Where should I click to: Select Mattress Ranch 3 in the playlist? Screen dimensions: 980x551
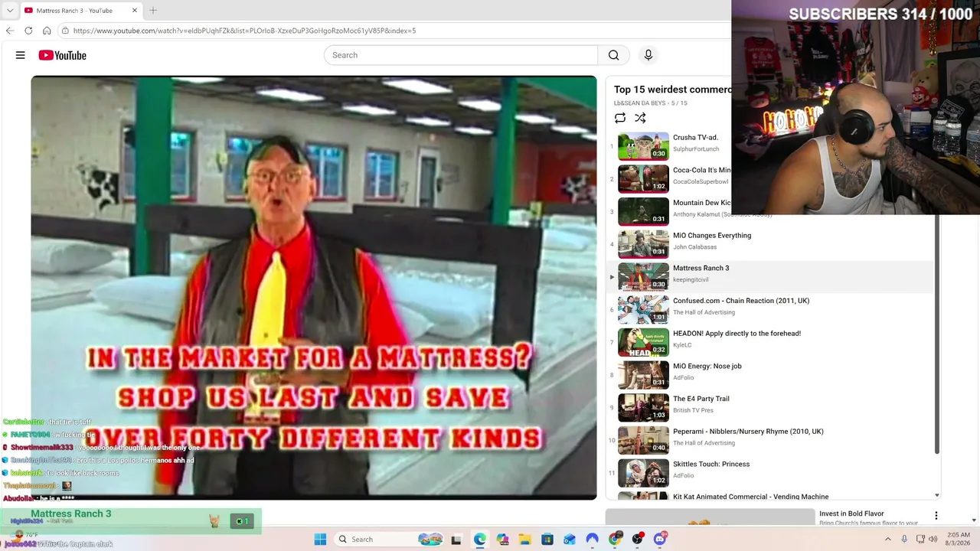coord(770,276)
